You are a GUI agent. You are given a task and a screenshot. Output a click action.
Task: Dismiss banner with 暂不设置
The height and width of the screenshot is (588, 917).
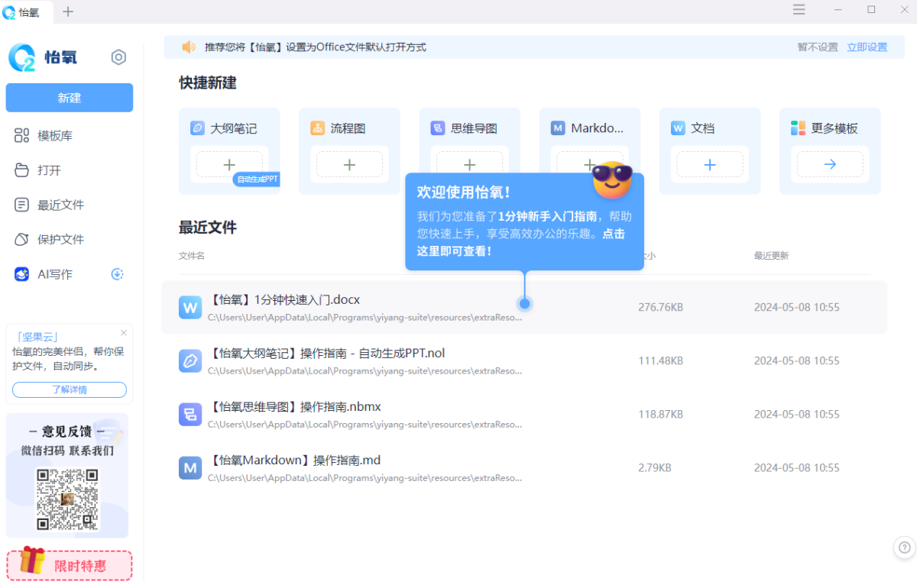[818, 47]
